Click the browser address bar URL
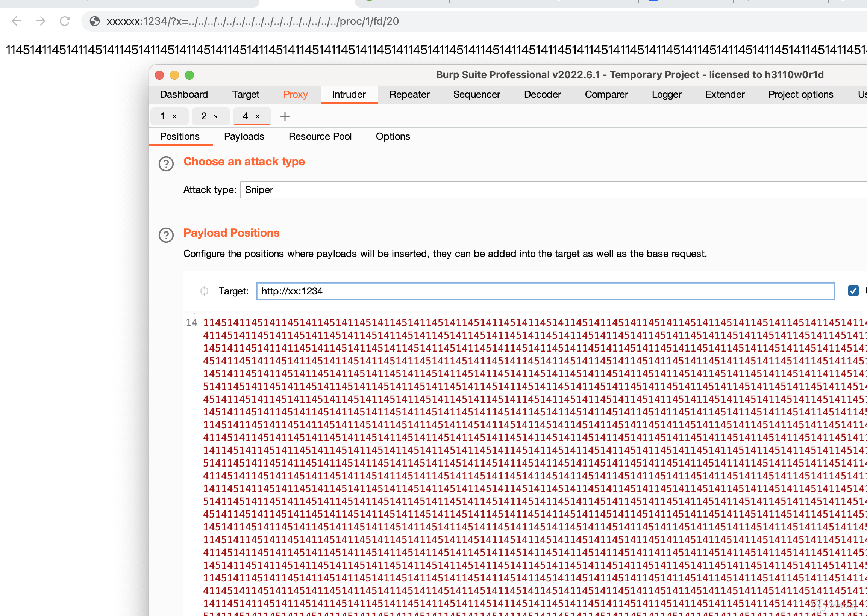The width and height of the screenshot is (867, 616). pyautogui.click(x=252, y=21)
